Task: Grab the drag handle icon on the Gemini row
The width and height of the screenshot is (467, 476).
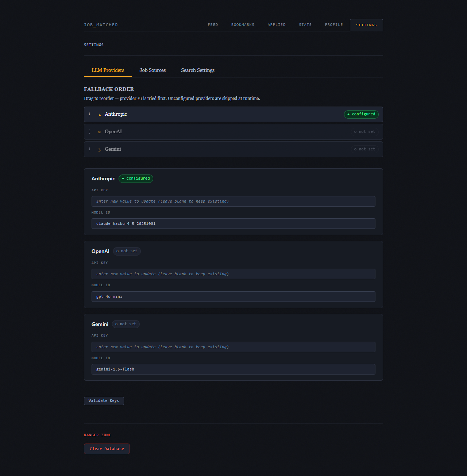Action: [89, 149]
